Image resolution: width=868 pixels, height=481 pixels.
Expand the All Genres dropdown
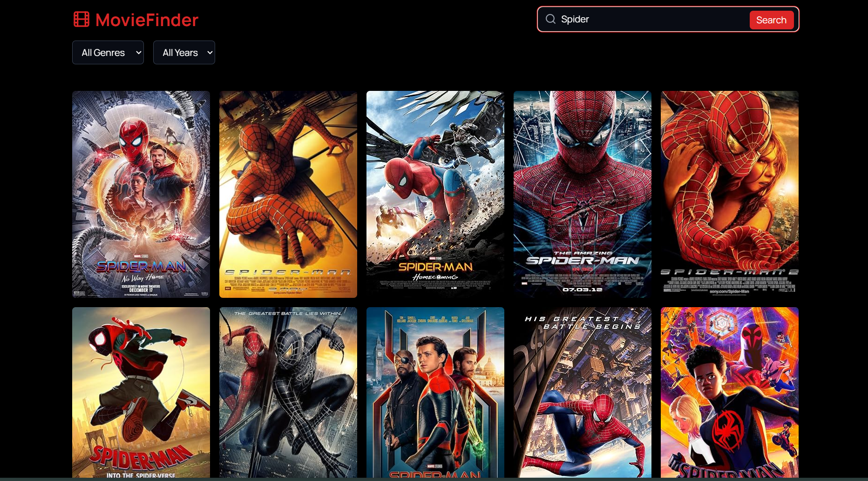(108, 53)
